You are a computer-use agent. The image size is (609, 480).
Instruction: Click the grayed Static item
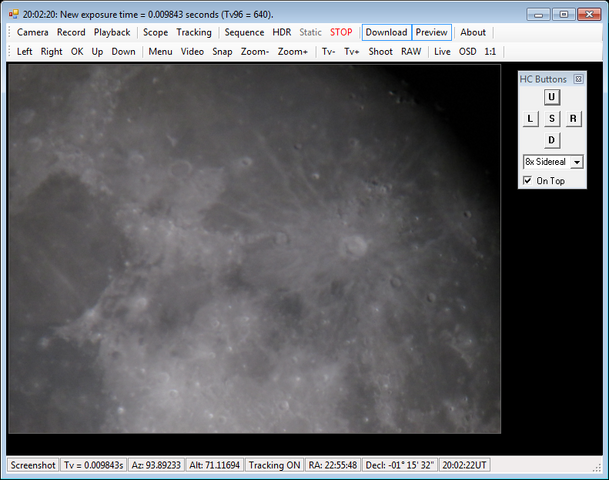click(310, 32)
